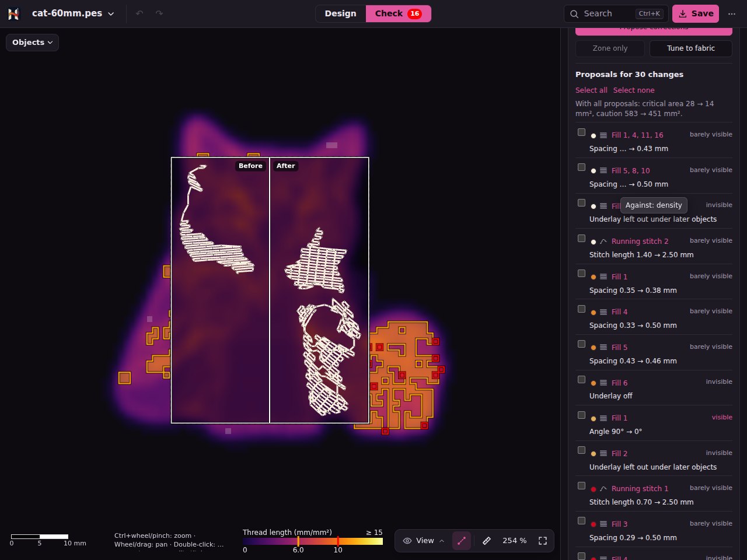Click the search magnifier icon

(x=575, y=13)
